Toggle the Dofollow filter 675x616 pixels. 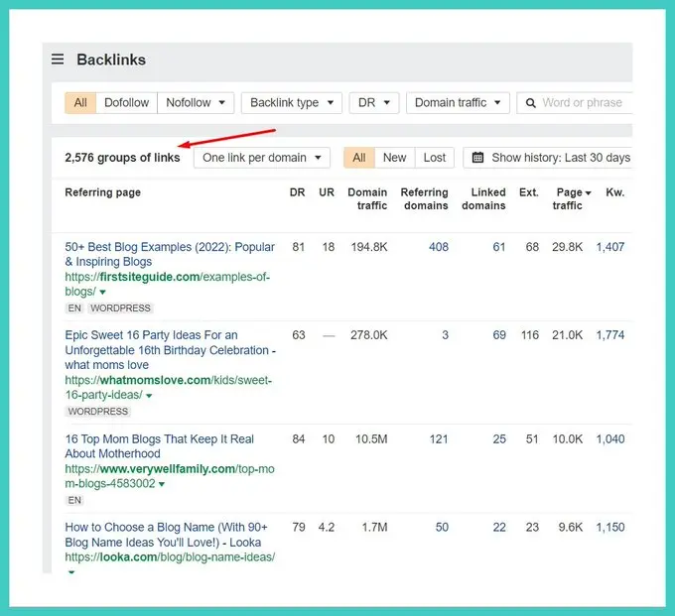point(126,102)
